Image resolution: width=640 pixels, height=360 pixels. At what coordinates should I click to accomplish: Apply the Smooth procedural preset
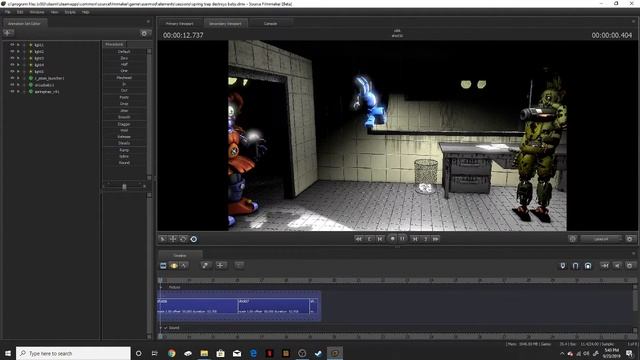(x=124, y=117)
